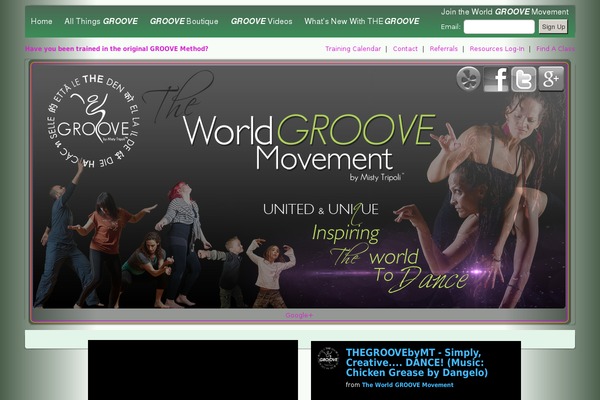Open the Google Plus social icon
The image size is (600, 400).
tap(551, 79)
